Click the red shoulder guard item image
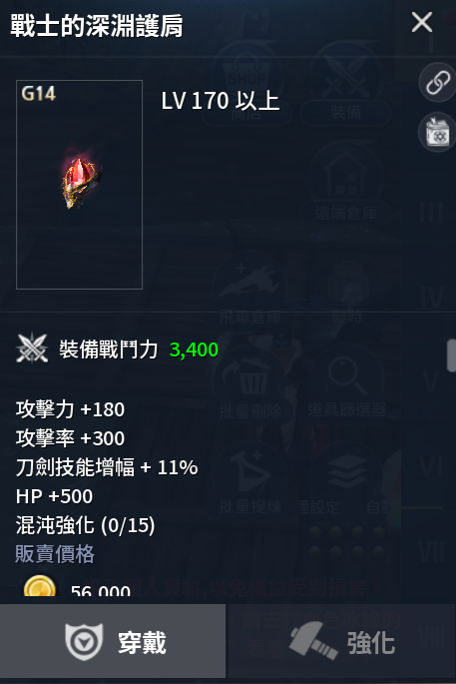The height and width of the screenshot is (684, 456). point(81,183)
